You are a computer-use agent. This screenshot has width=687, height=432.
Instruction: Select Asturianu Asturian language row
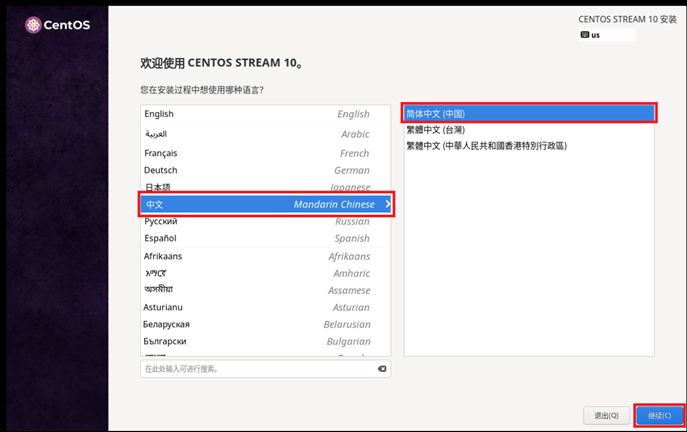tap(266, 307)
